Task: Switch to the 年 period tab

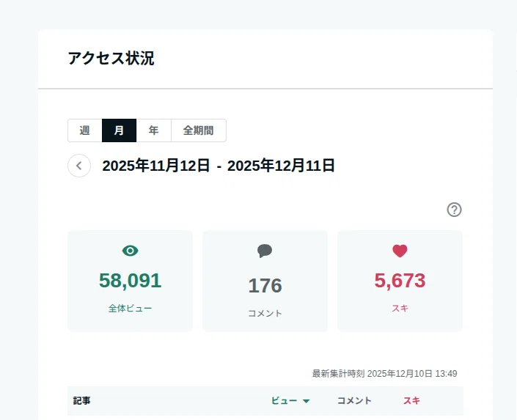Action: (x=154, y=130)
